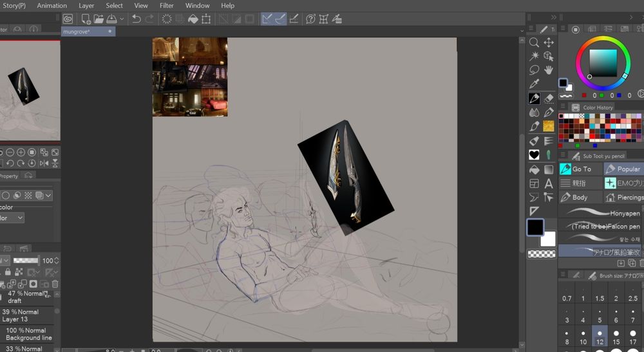The image size is (644, 352).
Task: Toggle lock transparent pixels
Action: 19,272
